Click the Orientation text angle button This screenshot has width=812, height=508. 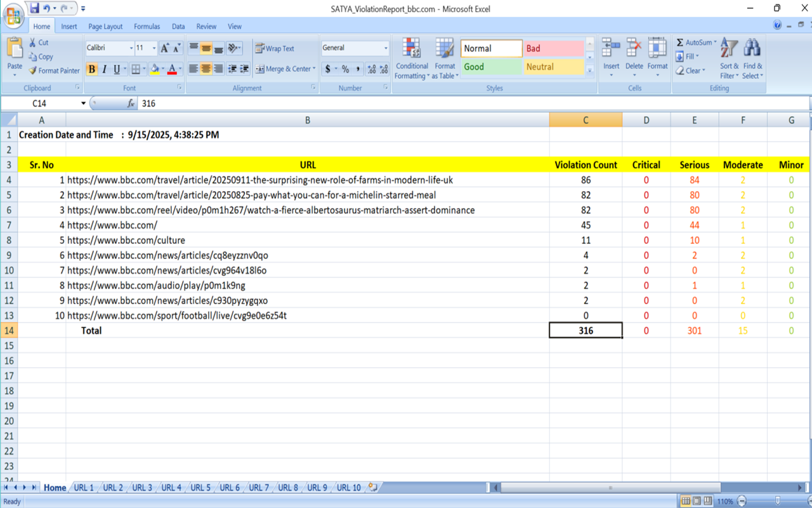coord(233,48)
